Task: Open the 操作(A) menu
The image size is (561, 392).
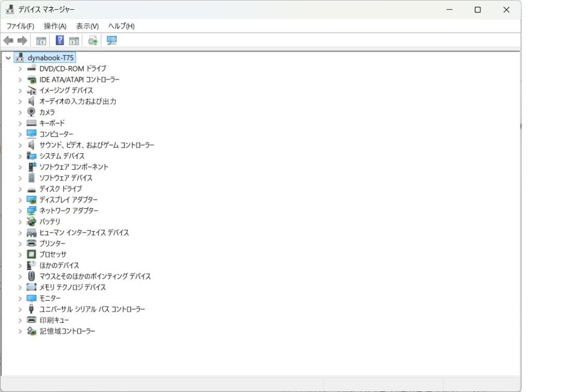Action: click(55, 26)
